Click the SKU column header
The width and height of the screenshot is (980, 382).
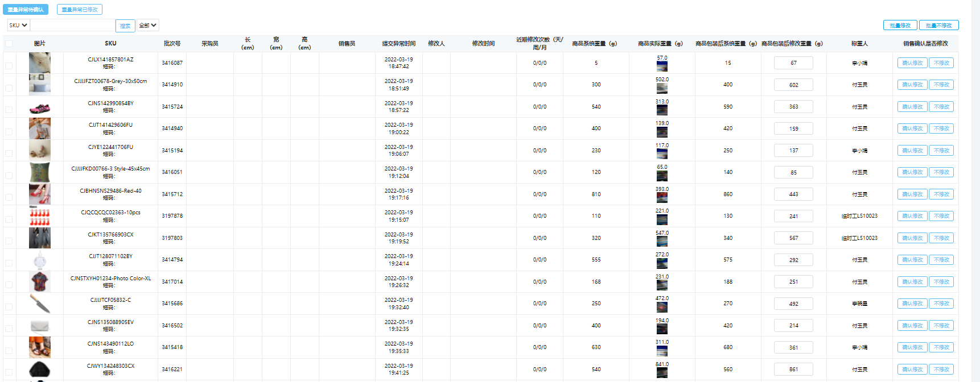(x=110, y=44)
